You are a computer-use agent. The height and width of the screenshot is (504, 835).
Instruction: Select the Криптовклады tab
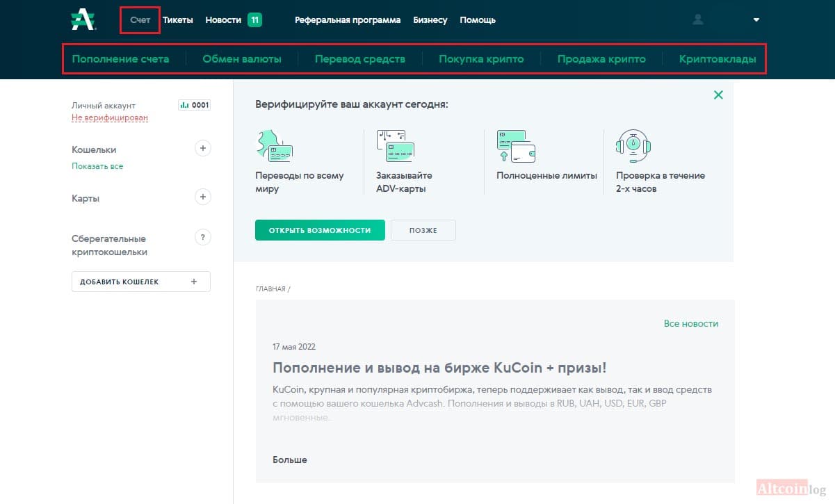point(718,59)
